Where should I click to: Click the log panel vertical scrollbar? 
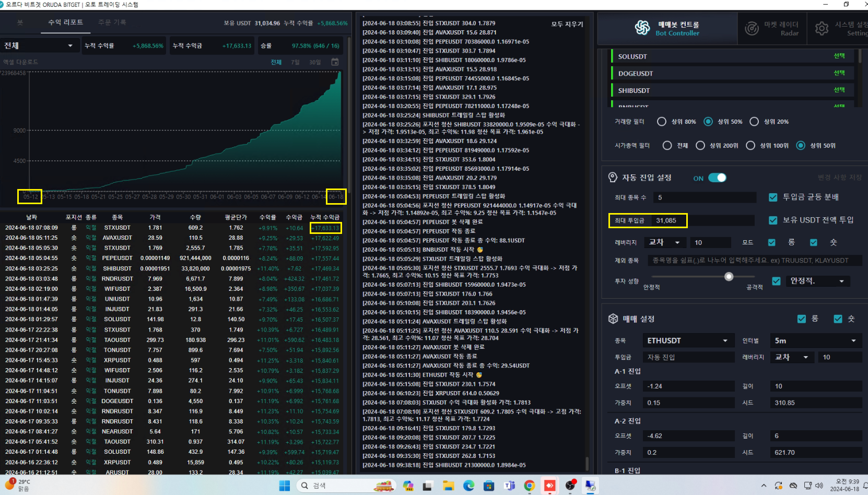587,464
